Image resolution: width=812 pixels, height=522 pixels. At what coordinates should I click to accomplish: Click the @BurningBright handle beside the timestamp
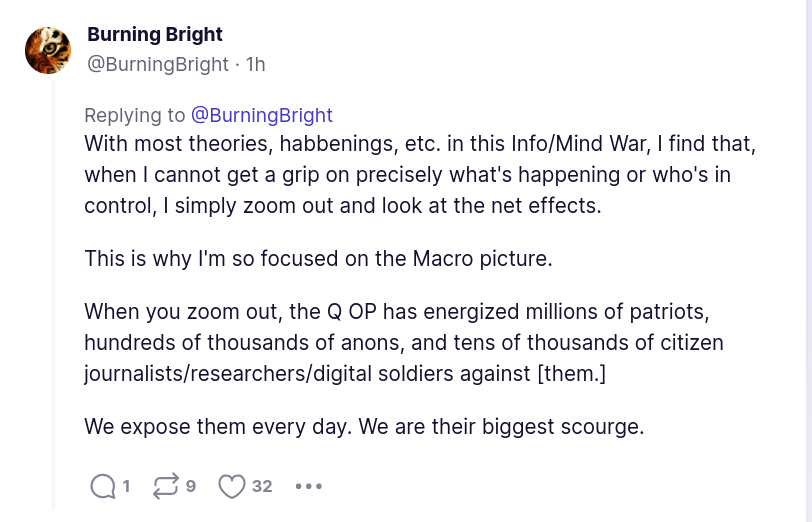click(x=158, y=64)
